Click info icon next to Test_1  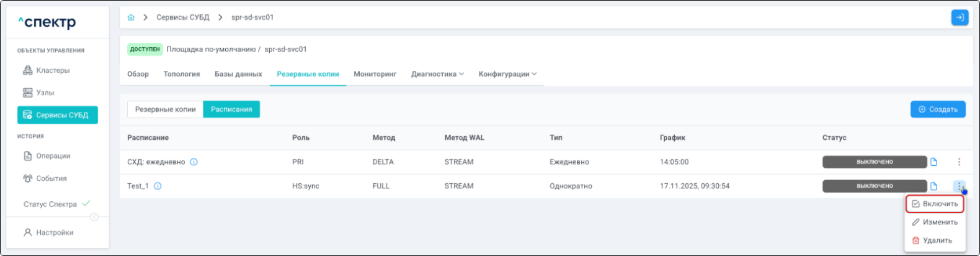pos(158,186)
